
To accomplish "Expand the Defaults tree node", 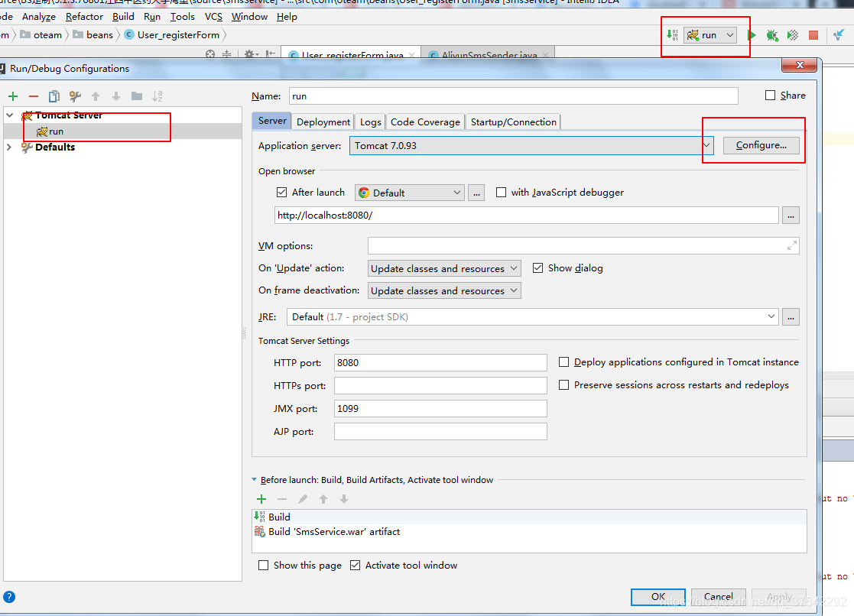I will (9, 147).
